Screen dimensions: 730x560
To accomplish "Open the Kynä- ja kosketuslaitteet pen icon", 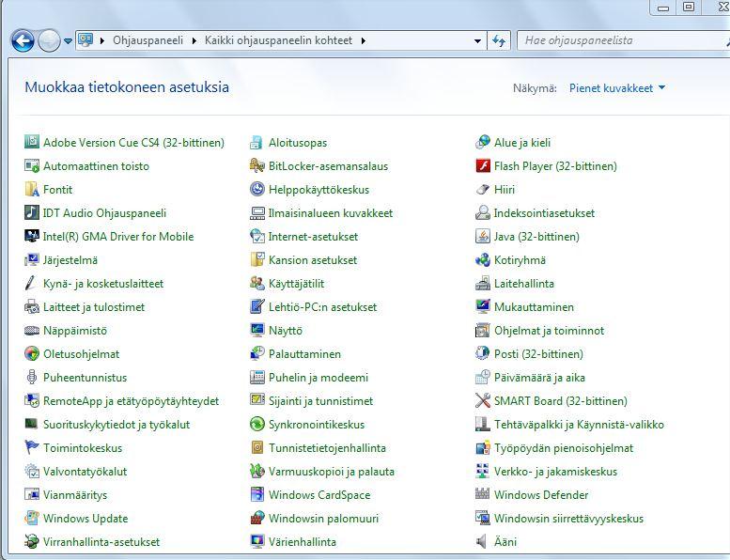I will (x=32, y=283).
